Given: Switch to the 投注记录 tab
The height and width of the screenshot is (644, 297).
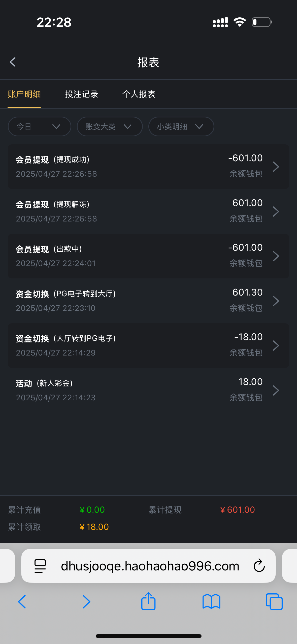Looking at the screenshot, I should coord(81,94).
